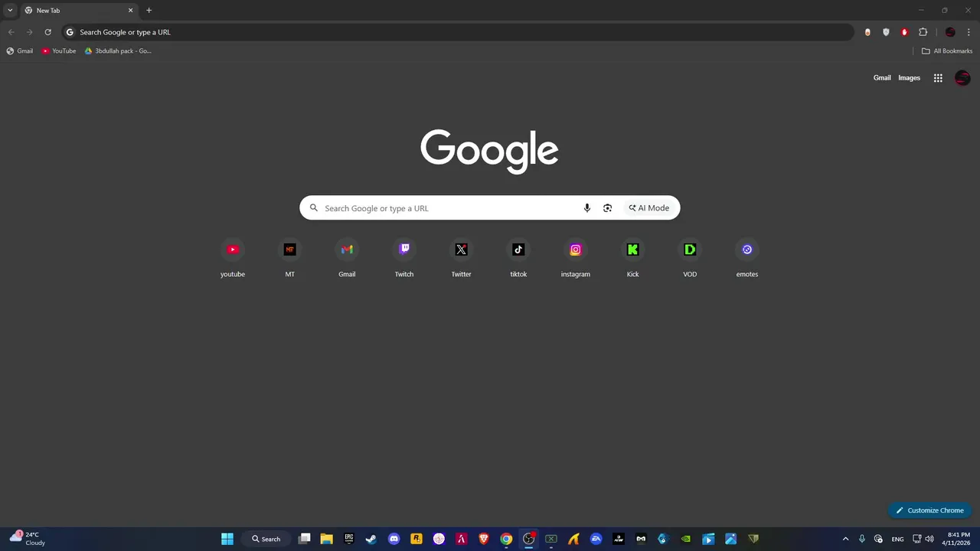Image resolution: width=980 pixels, height=551 pixels.
Task: Open the tab search dropdown arrow
Action: [x=10, y=10]
